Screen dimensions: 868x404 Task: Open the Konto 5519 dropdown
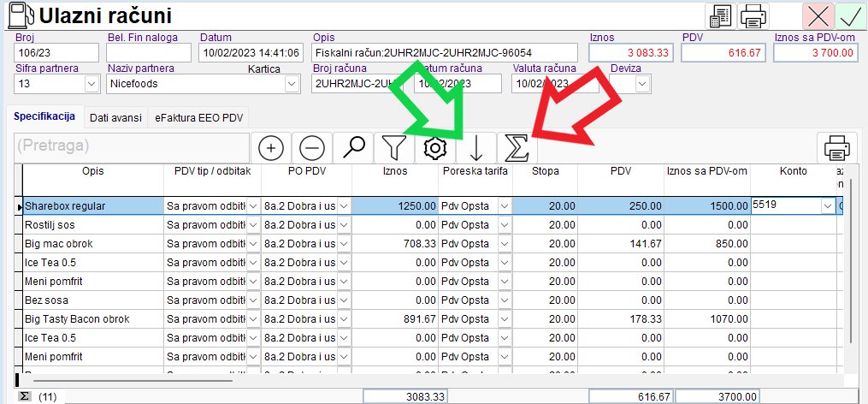(827, 205)
